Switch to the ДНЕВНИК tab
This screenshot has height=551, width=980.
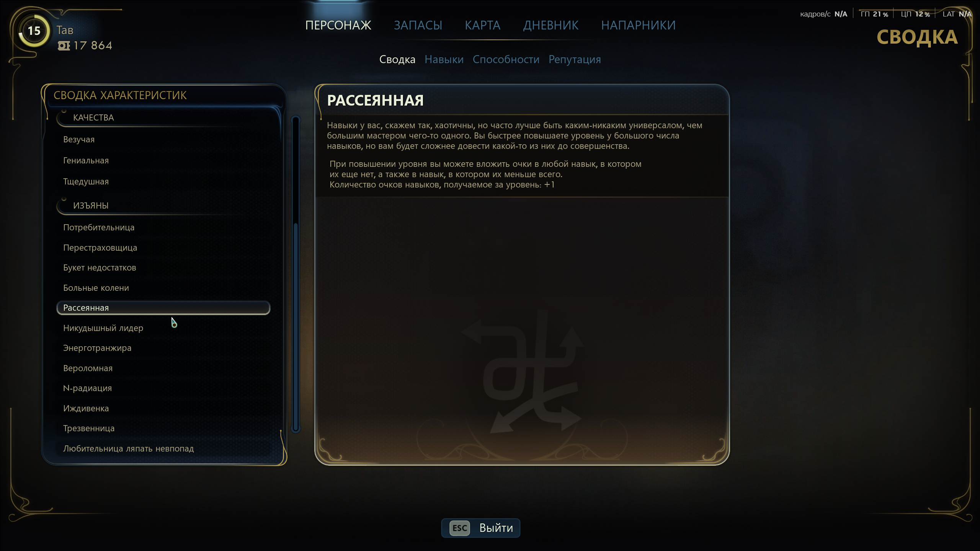pos(550,25)
